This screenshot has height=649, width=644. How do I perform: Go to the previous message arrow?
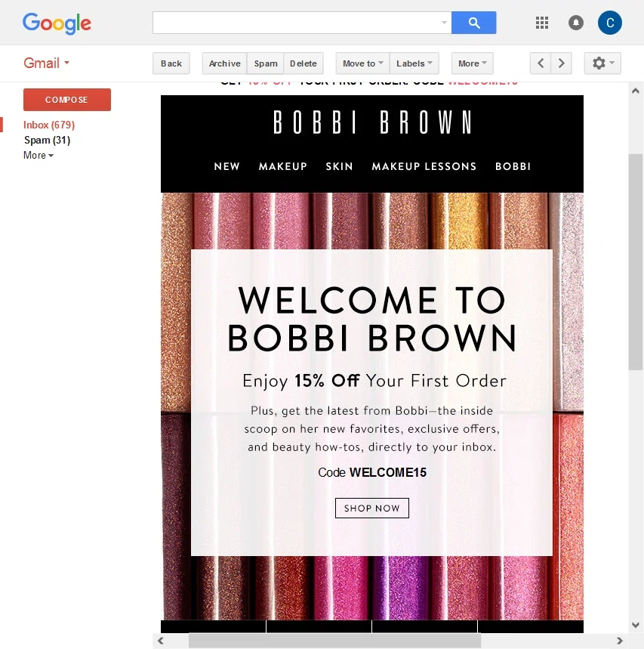[540, 63]
